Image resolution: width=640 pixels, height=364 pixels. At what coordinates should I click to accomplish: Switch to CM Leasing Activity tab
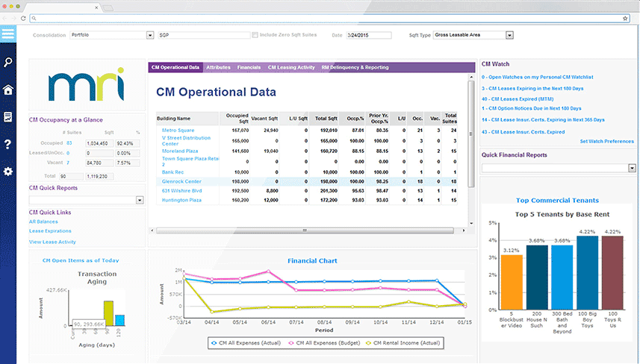point(291,67)
